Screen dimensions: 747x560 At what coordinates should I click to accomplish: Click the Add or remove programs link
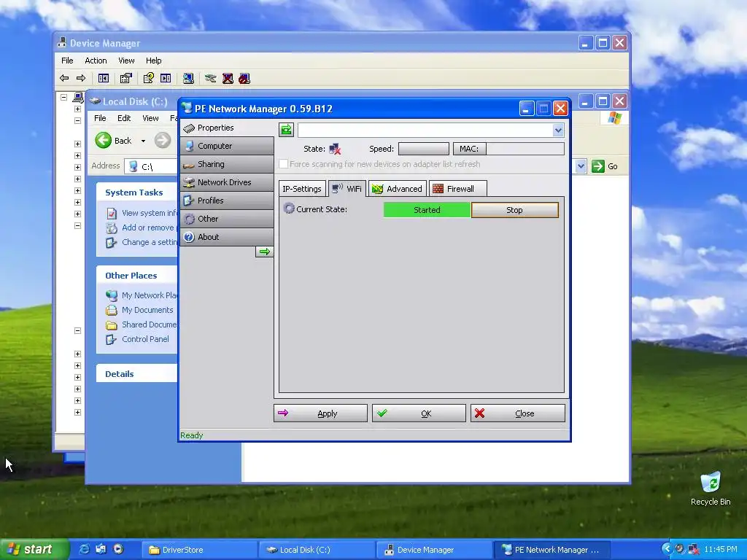[x=149, y=227]
